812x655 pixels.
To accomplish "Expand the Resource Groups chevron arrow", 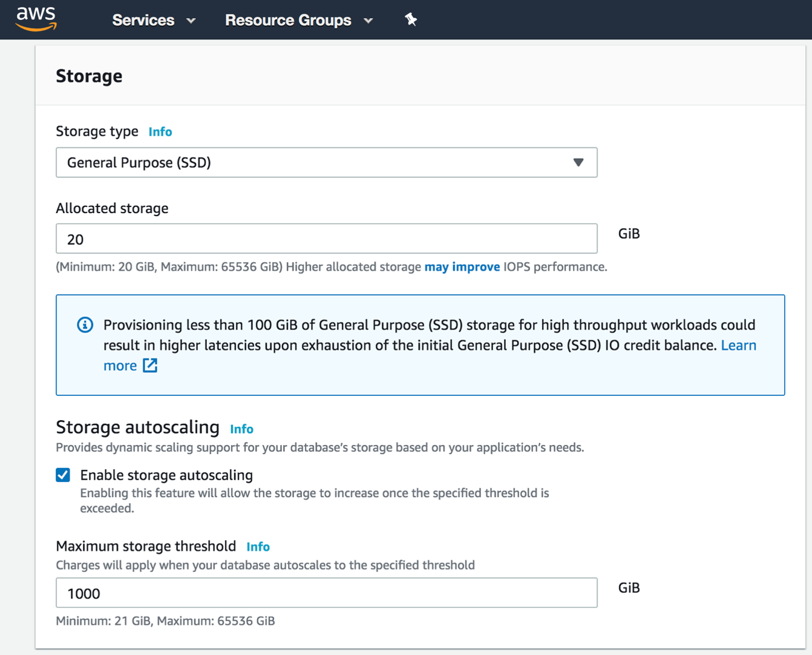I will coord(368,21).
